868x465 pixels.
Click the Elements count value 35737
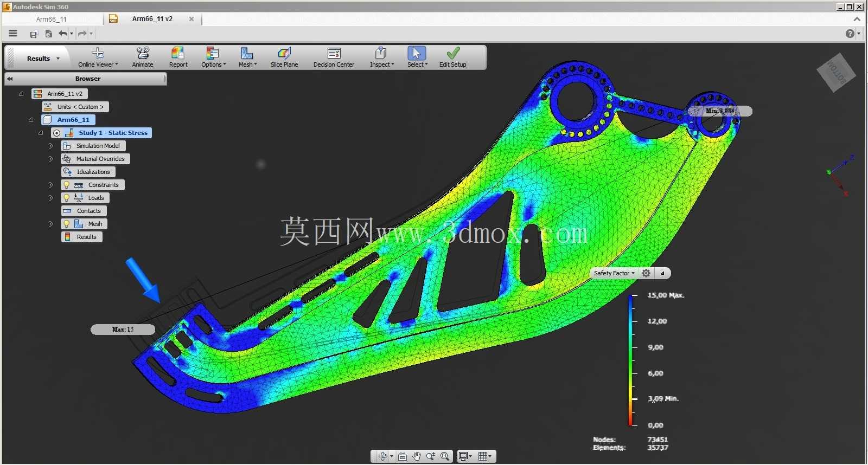click(x=658, y=448)
